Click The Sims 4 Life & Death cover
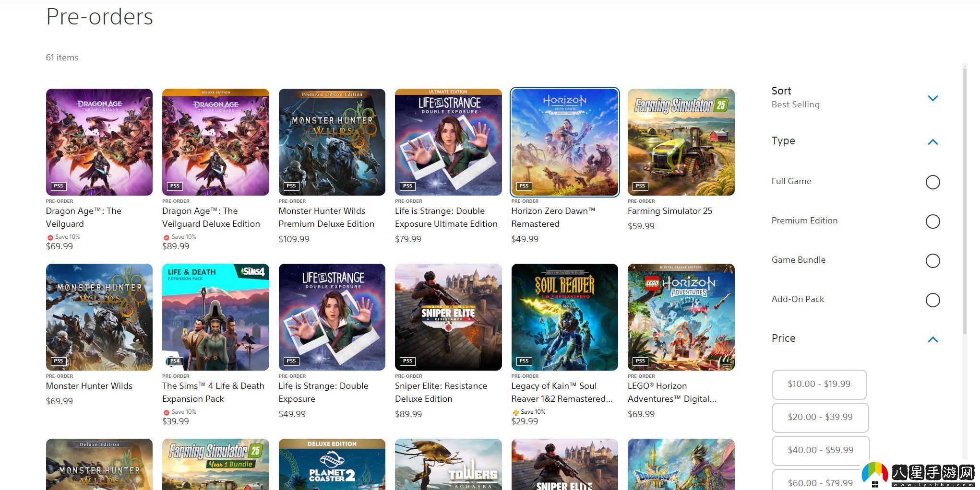The image size is (980, 490). (x=215, y=317)
